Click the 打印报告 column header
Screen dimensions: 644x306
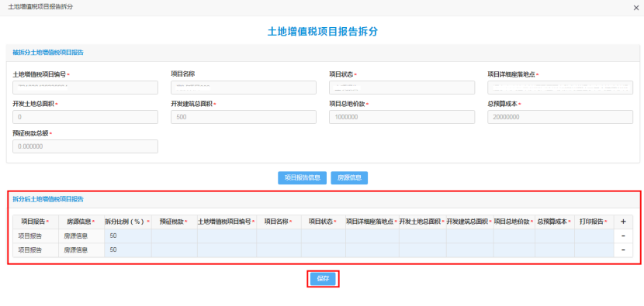(594, 222)
